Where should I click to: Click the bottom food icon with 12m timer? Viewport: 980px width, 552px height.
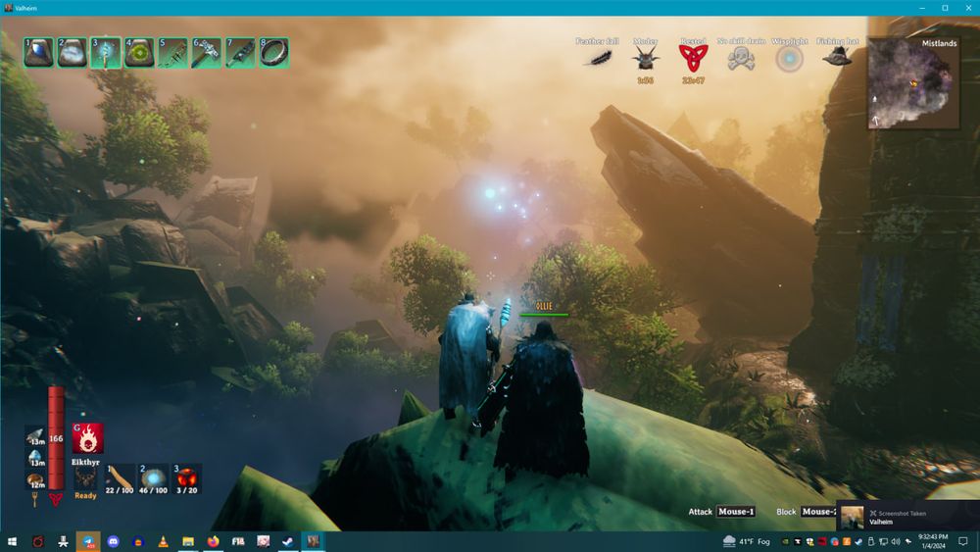pos(35,479)
